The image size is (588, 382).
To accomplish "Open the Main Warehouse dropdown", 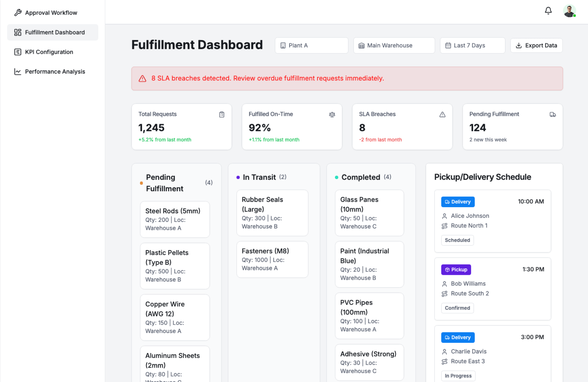I will (x=394, y=46).
